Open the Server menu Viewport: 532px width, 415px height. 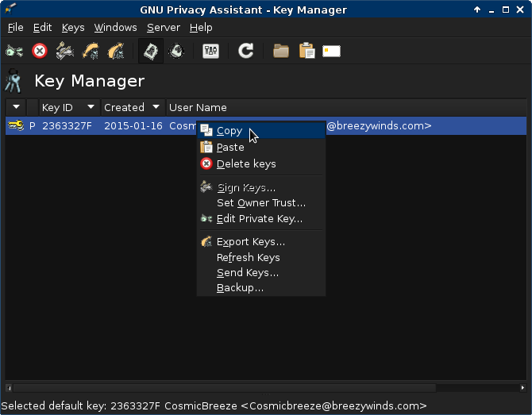(164, 28)
